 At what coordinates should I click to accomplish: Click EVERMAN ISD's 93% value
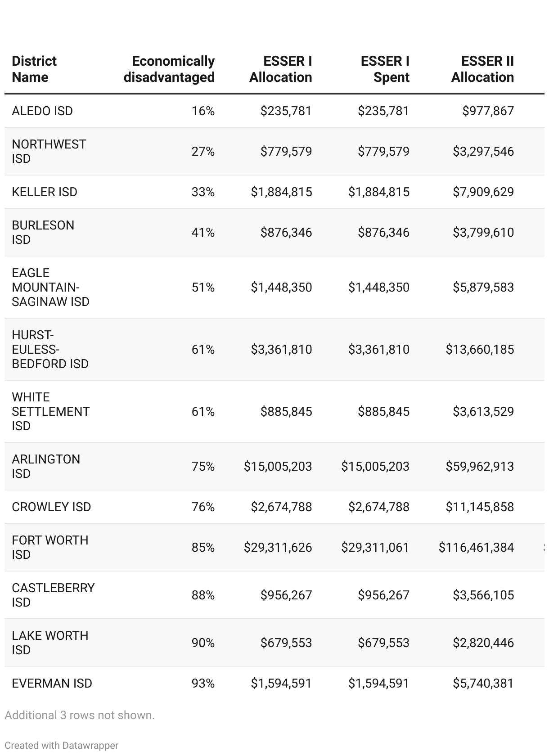click(203, 683)
